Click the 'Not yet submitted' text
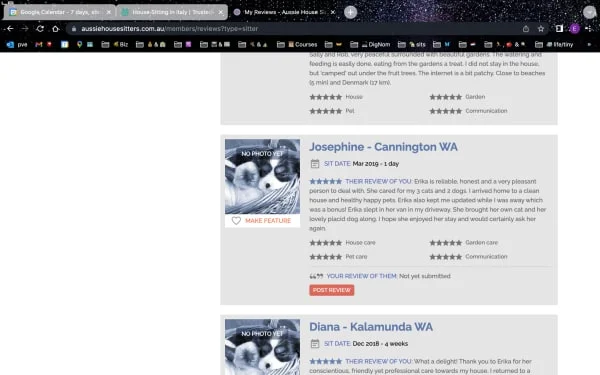This screenshot has width=600, height=375. point(425,276)
